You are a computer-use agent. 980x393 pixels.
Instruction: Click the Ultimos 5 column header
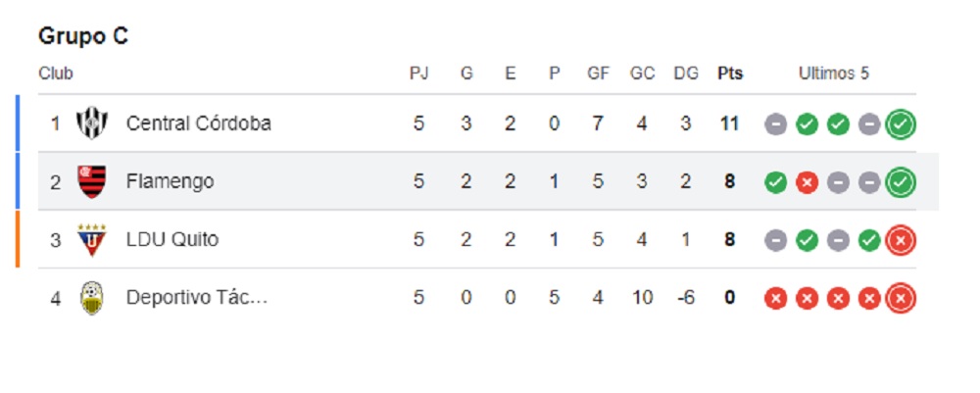[834, 74]
